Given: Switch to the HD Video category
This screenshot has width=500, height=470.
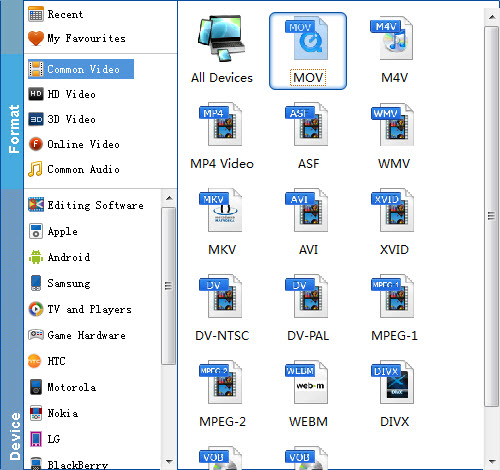Looking at the screenshot, I should [x=62, y=94].
